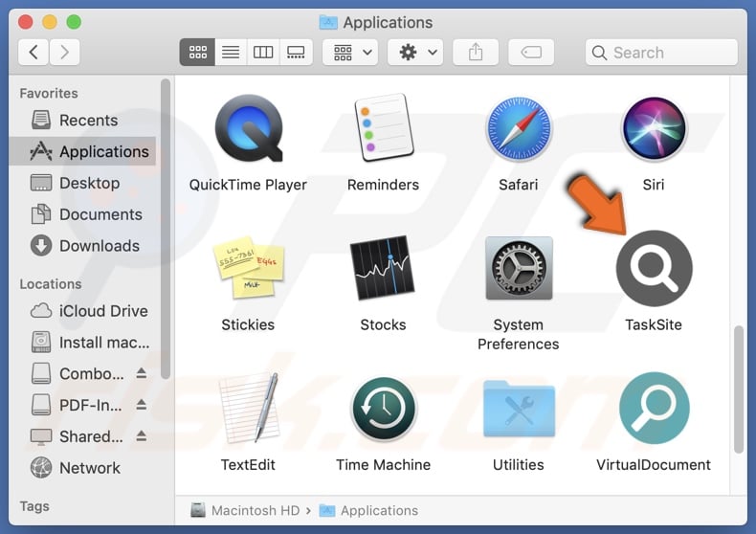Click the Safari compass icon

pos(519,128)
